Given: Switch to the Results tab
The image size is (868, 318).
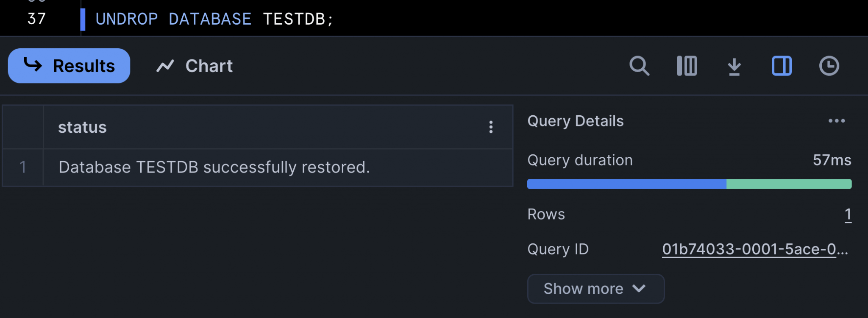Looking at the screenshot, I should (69, 66).
